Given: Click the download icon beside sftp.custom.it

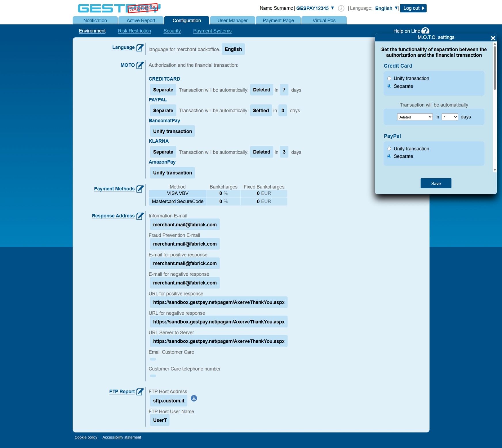Looking at the screenshot, I should point(194,398).
